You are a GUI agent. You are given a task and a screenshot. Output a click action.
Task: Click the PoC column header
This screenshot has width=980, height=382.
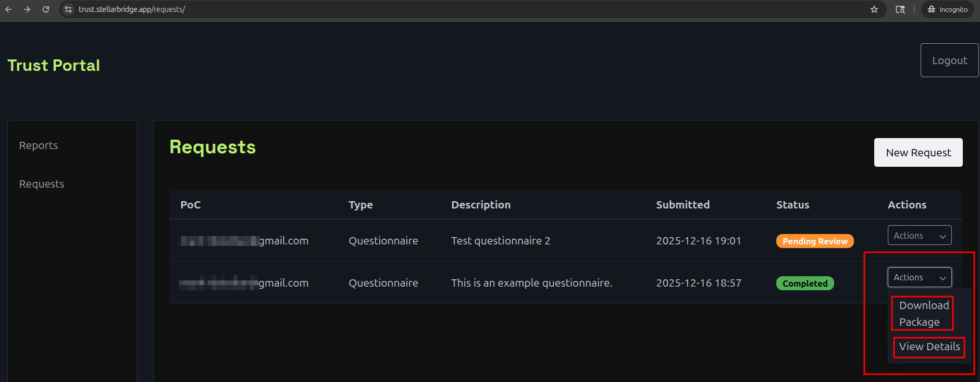[191, 205]
